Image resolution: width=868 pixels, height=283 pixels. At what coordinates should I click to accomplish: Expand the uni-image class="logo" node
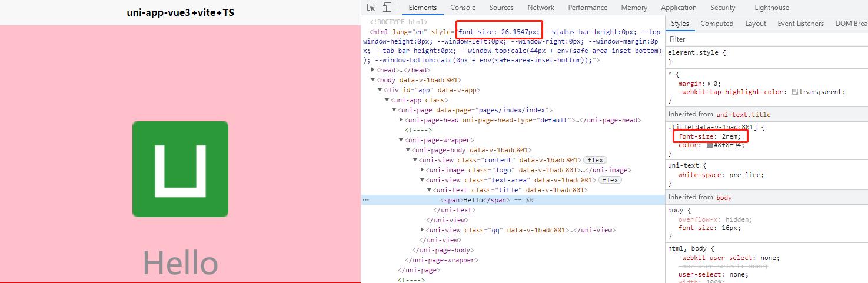click(423, 170)
